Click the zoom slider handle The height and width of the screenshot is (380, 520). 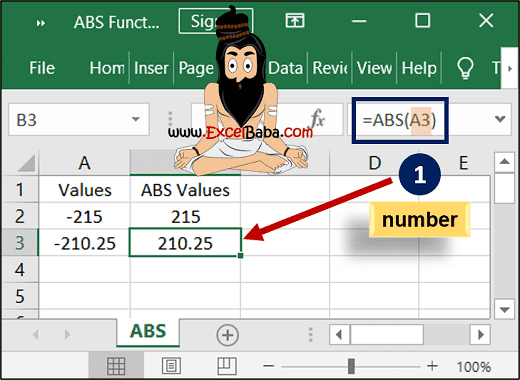coord(351,366)
